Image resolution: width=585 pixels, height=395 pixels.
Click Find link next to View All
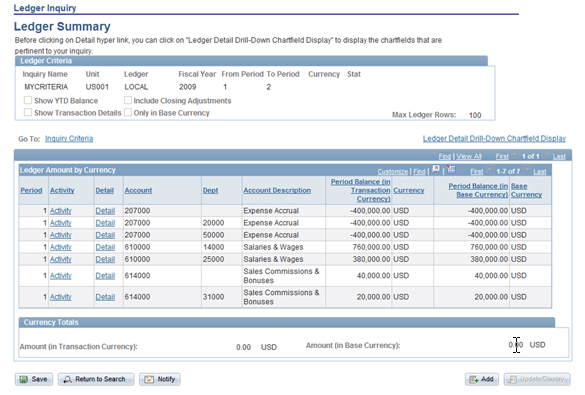pyautogui.click(x=445, y=156)
